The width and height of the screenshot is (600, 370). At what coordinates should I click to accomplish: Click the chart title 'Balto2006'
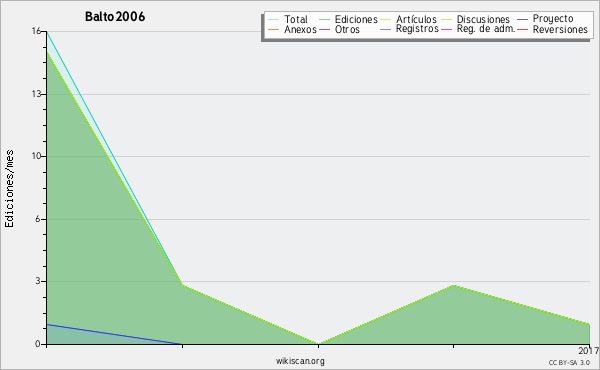click(x=115, y=16)
